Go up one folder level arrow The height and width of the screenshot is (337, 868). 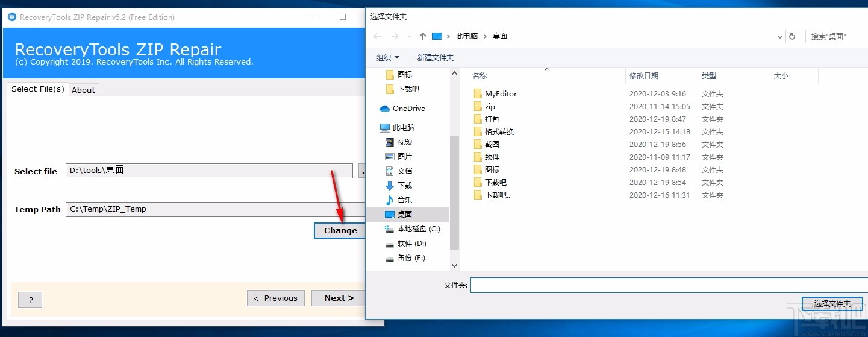pyautogui.click(x=423, y=36)
